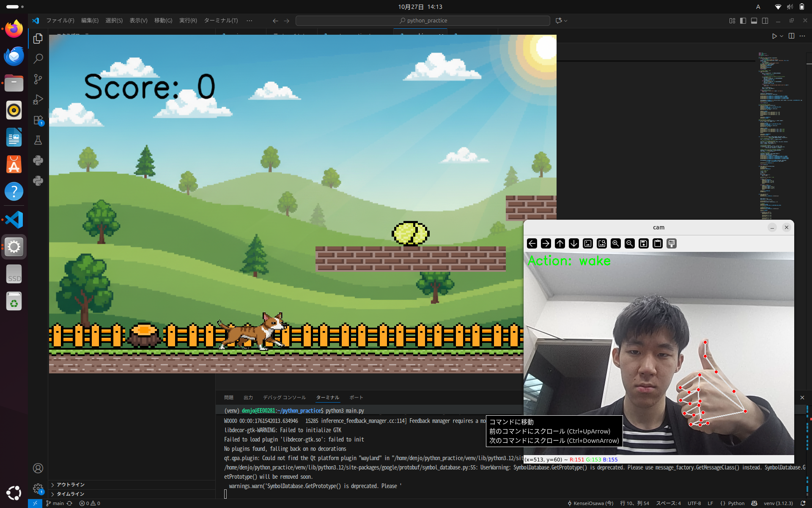The width and height of the screenshot is (812, 508).
Task: Click zoom-in magnifier in cam toolbar
Action: (x=616, y=243)
